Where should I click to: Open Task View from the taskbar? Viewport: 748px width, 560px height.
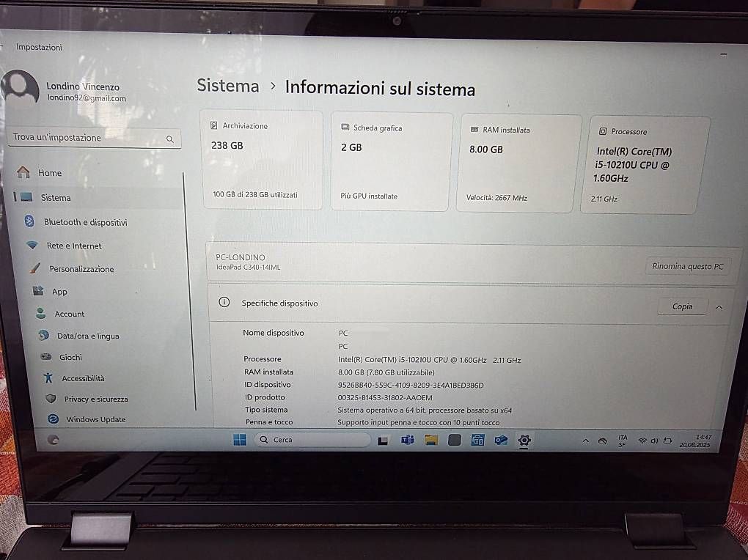click(383, 441)
